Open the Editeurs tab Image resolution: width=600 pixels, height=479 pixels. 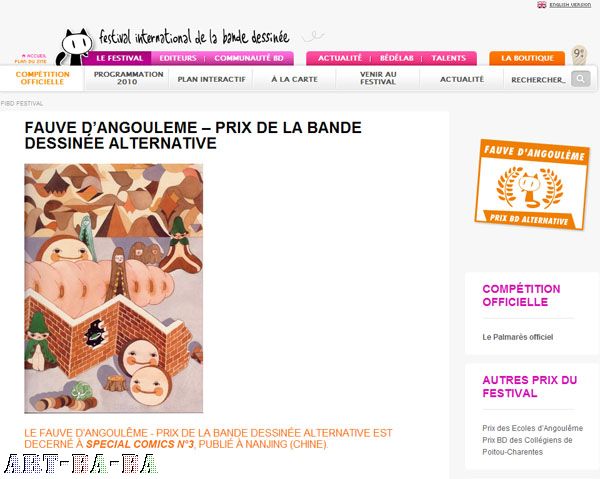tap(178, 58)
